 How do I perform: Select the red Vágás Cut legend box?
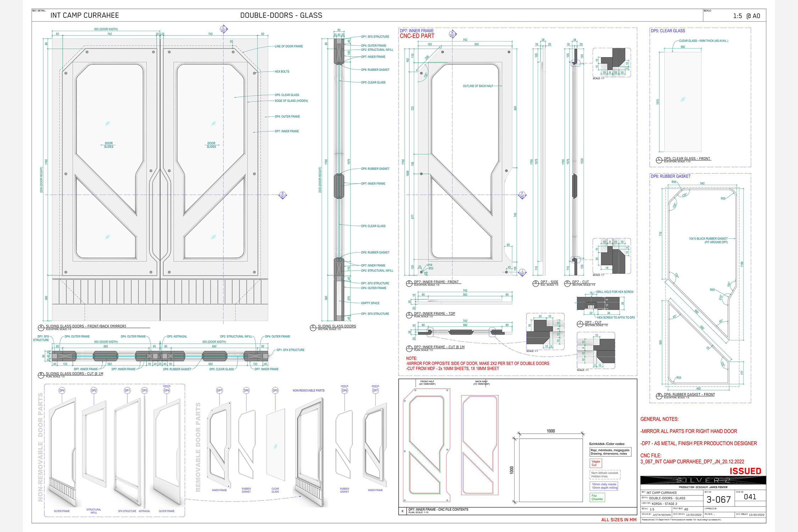pyautogui.click(x=595, y=463)
